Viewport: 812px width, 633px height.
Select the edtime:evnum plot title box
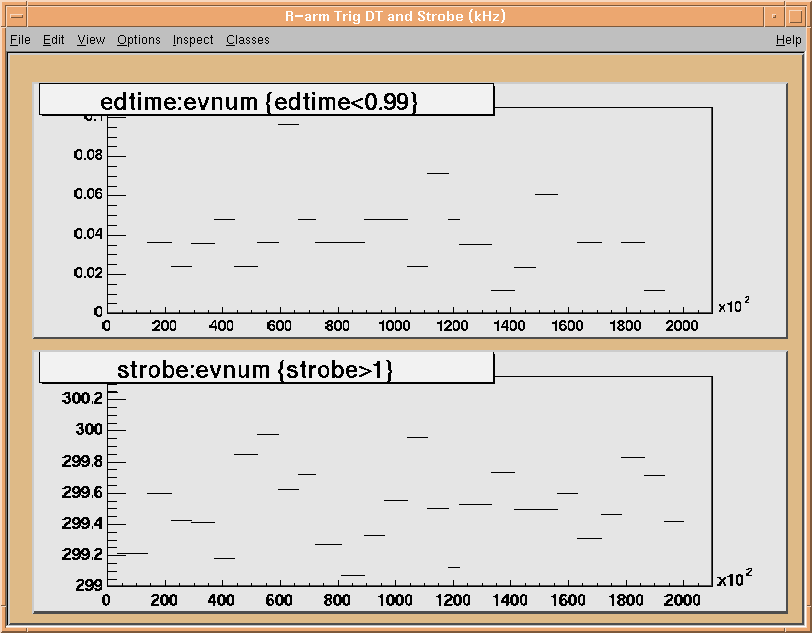[x=266, y=100]
